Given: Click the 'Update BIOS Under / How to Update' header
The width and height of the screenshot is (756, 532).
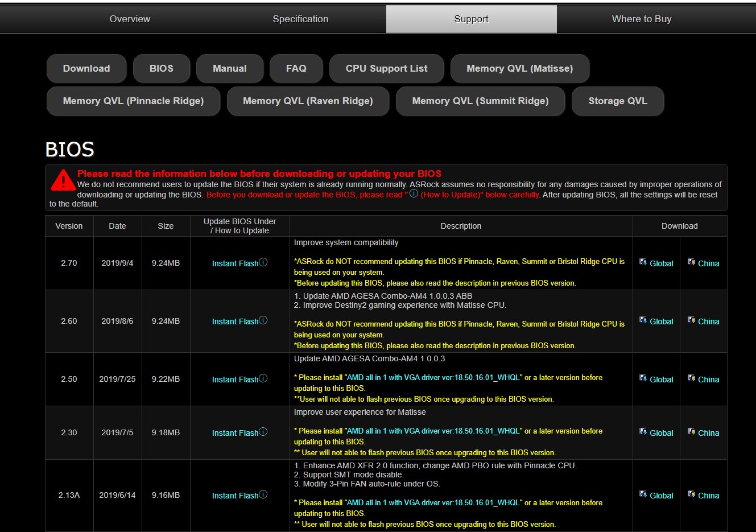Looking at the screenshot, I should [x=239, y=226].
